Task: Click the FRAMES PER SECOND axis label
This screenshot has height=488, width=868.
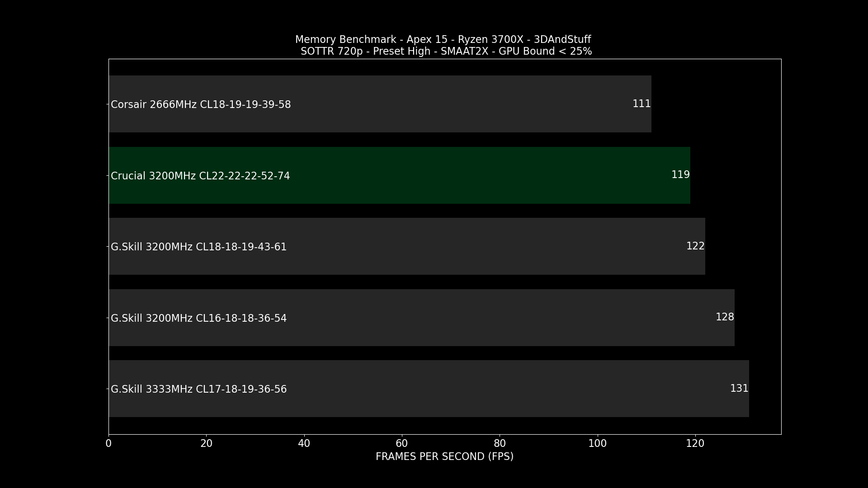Action: coord(444,457)
